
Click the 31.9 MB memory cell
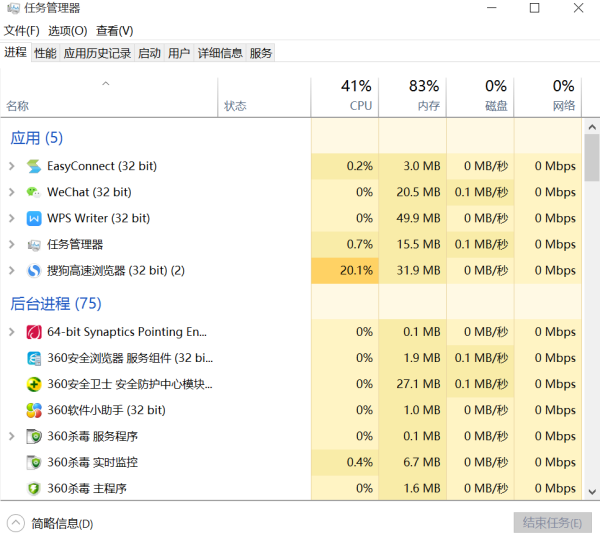tap(412, 271)
